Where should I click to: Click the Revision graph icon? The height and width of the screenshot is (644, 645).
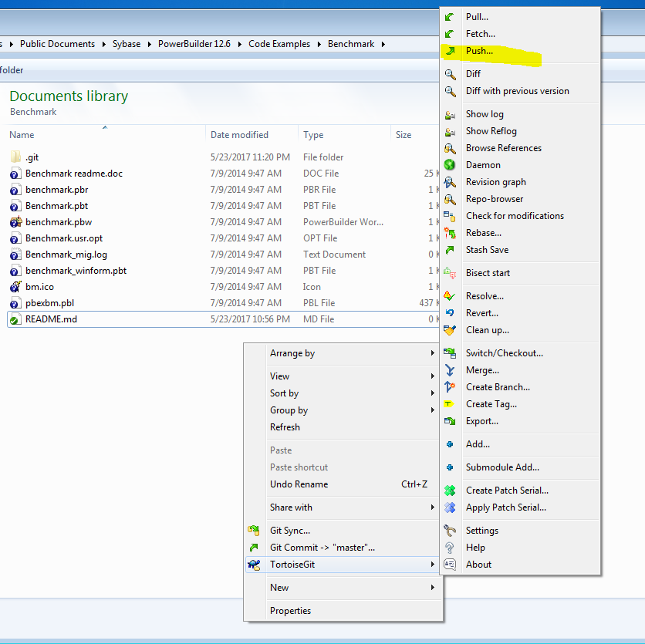[x=450, y=182]
